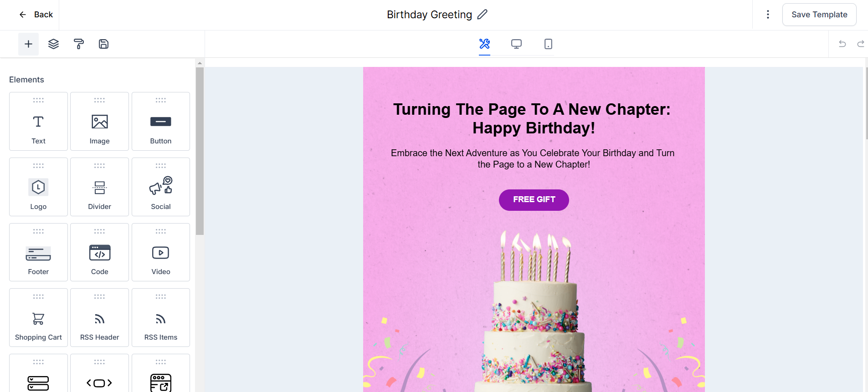
Task: Edit template name with pencil icon
Action: 483,15
